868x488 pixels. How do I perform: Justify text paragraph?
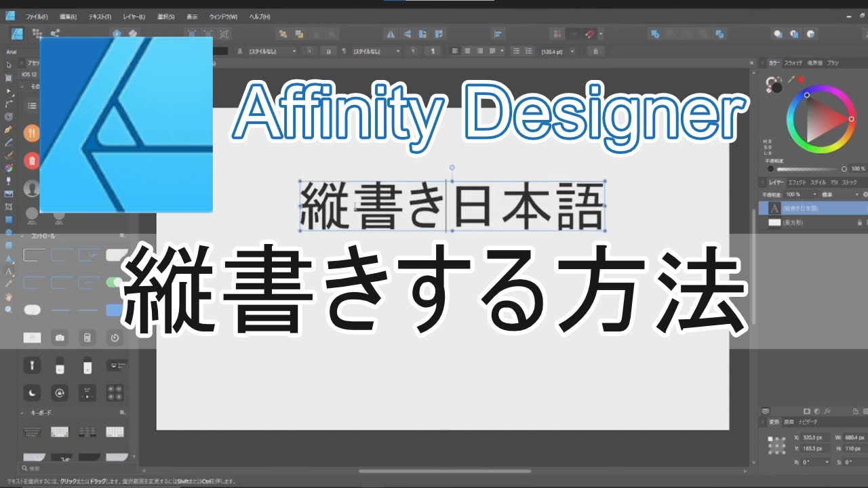click(492, 51)
